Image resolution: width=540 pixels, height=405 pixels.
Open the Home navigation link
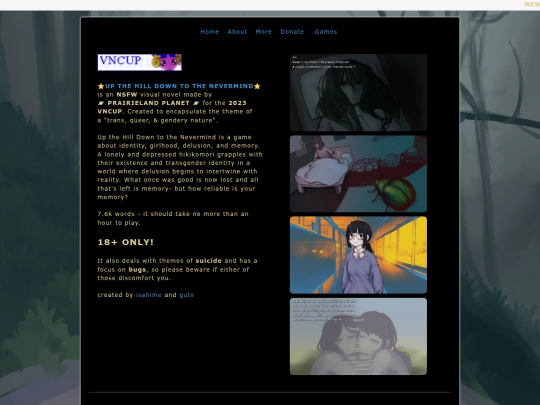point(209,32)
